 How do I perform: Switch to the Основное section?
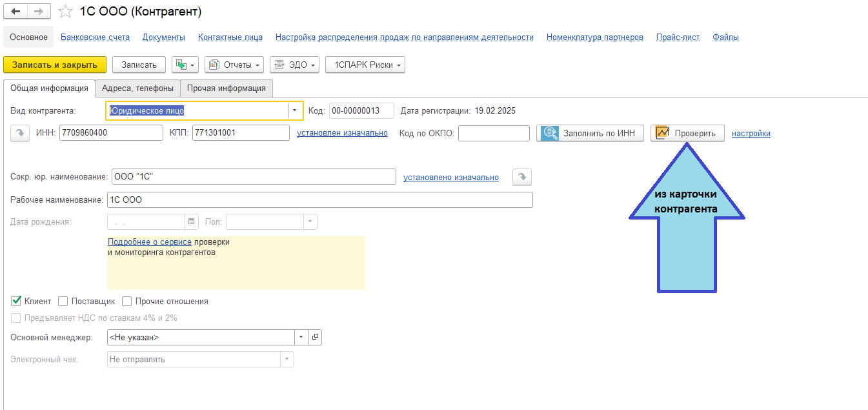28,37
